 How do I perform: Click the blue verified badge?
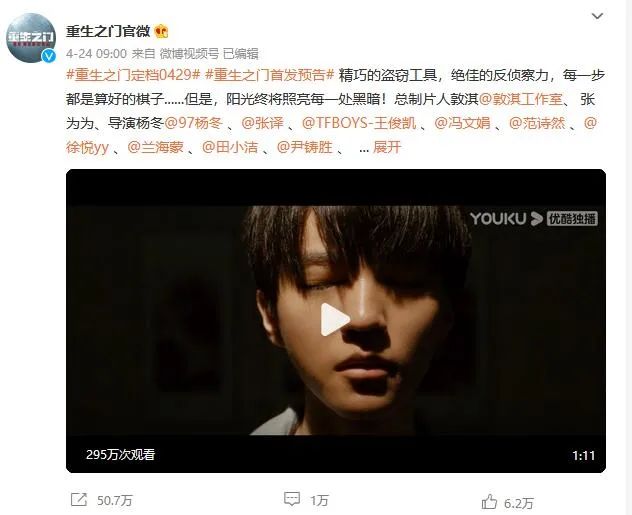tap(49, 56)
